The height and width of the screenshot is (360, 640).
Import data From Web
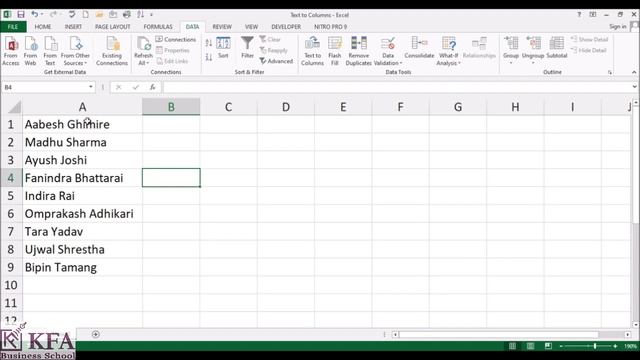pyautogui.click(x=31, y=51)
